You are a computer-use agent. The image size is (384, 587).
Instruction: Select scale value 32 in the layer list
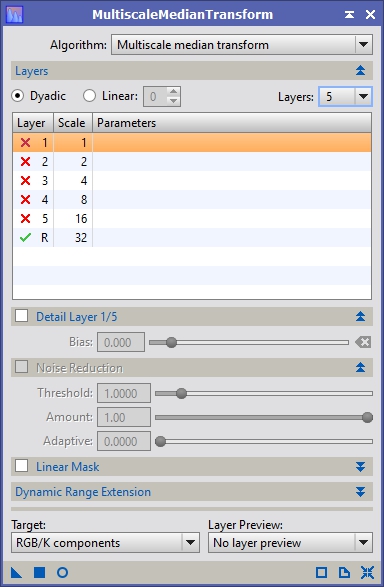(81, 238)
